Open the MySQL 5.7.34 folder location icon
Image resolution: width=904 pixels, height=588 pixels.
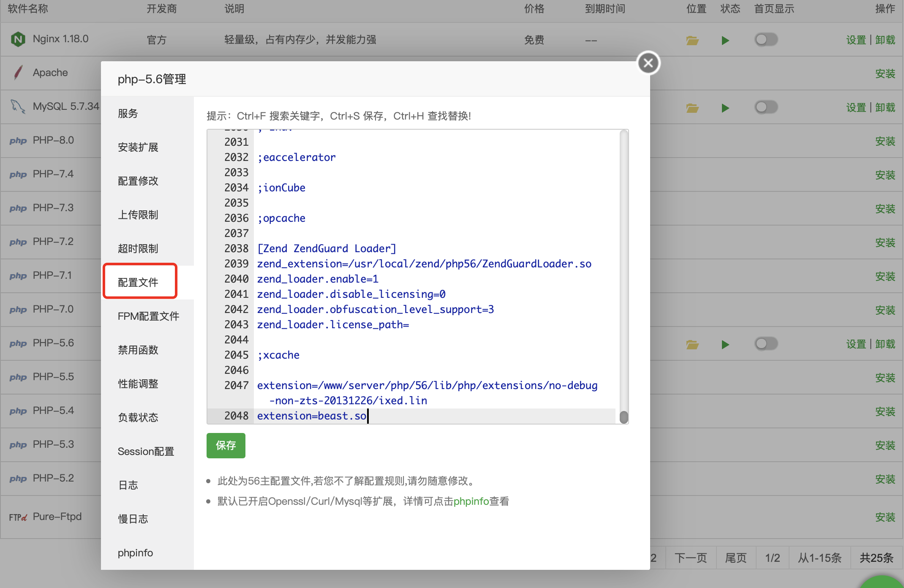click(692, 108)
